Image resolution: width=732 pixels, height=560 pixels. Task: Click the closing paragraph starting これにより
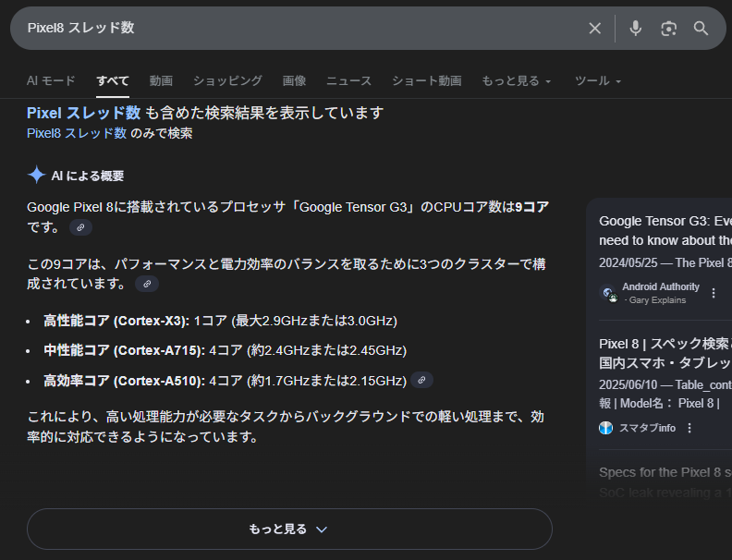point(286,427)
